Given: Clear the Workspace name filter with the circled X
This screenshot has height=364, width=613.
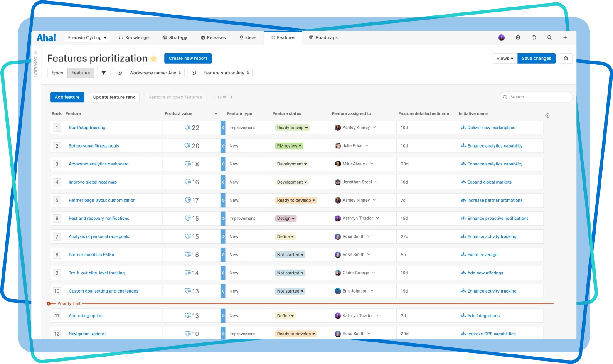Looking at the screenshot, I should 120,73.
